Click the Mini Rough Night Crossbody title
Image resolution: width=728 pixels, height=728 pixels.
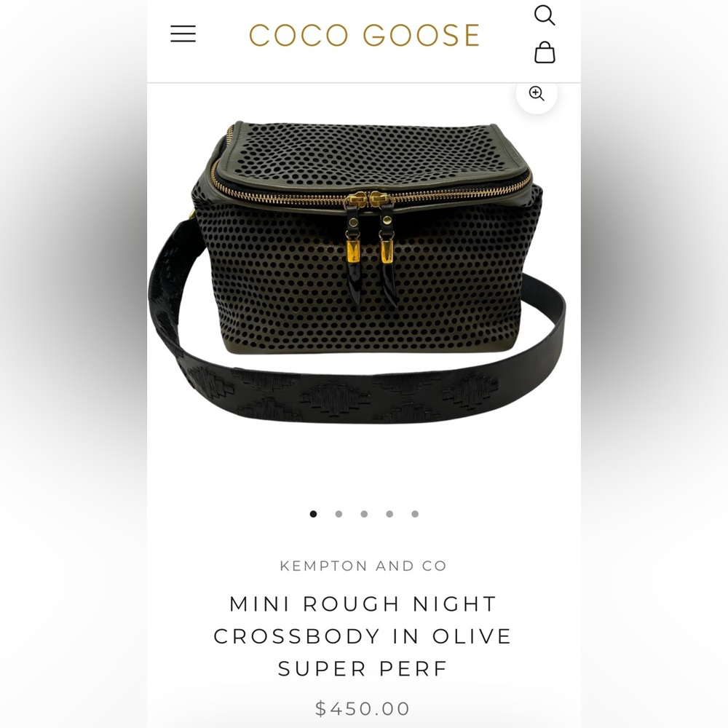(363, 636)
